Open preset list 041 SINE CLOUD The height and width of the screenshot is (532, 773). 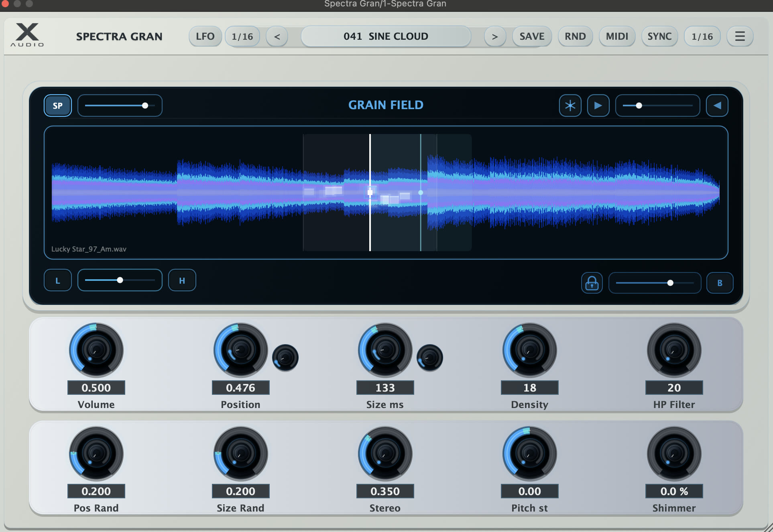click(386, 37)
